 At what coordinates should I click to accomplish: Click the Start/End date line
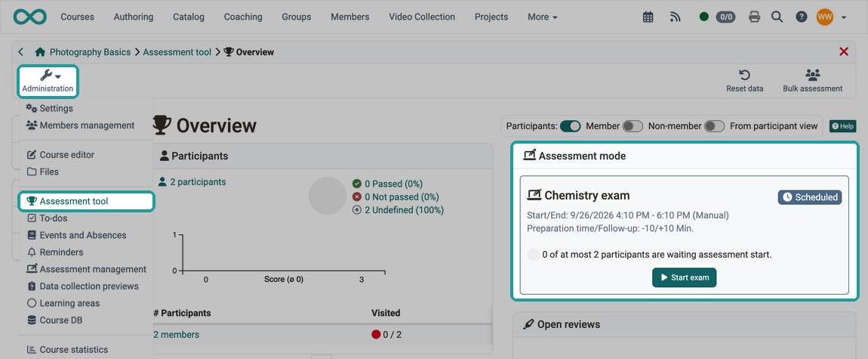point(628,215)
